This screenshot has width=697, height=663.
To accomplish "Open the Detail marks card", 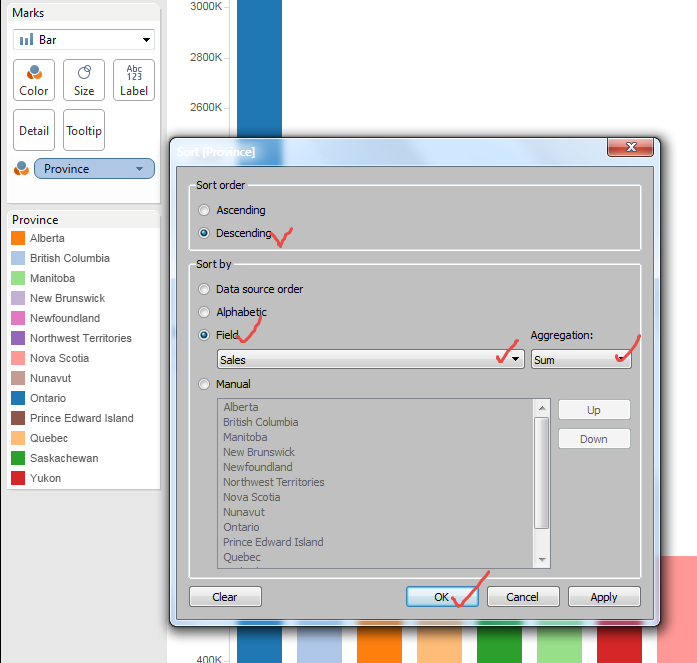I will point(34,130).
